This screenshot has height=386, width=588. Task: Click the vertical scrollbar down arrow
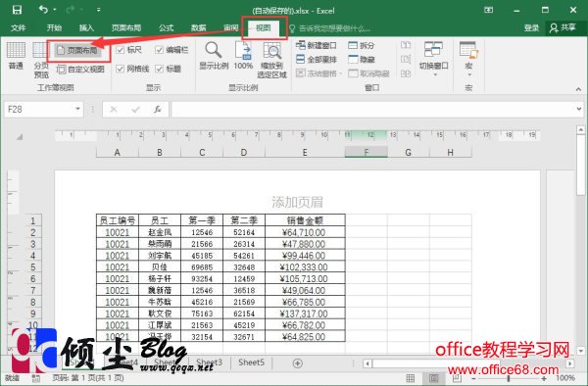tap(581, 351)
